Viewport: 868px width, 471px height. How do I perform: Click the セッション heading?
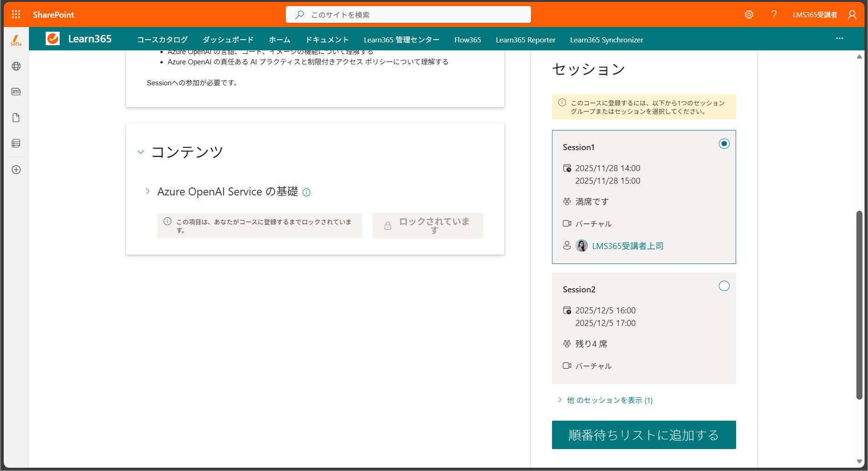pyautogui.click(x=589, y=69)
